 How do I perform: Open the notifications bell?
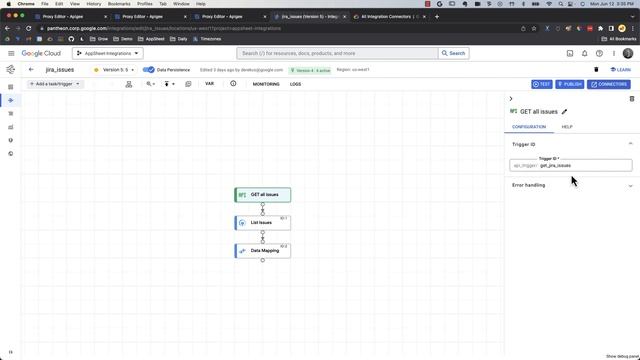click(584, 53)
